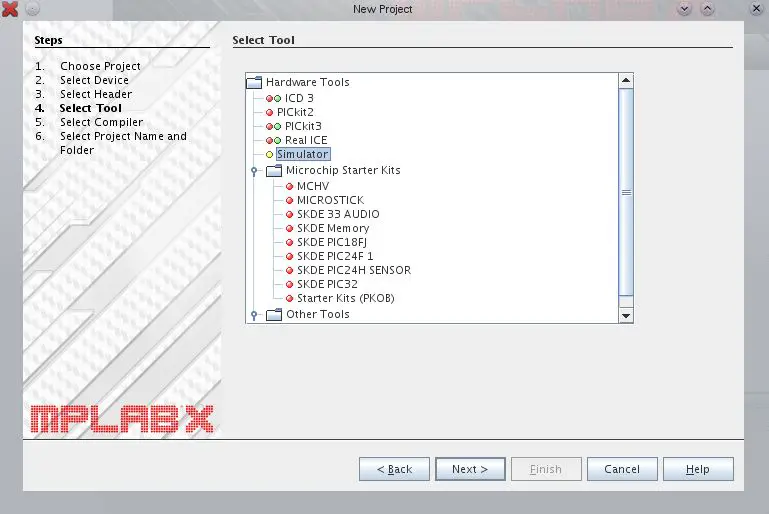Select ICD 3 in the tool list
Screen dimensions: 769x514
(299, 98)
